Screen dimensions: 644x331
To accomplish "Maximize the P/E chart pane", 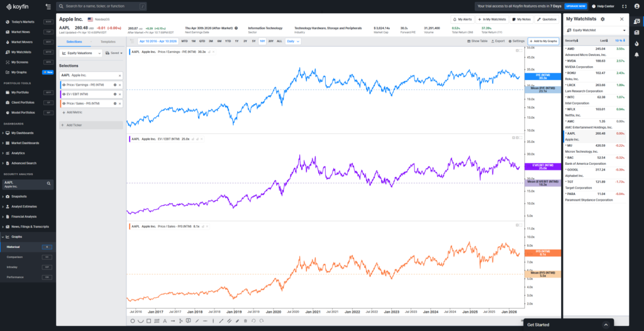I will click(521, 51).
